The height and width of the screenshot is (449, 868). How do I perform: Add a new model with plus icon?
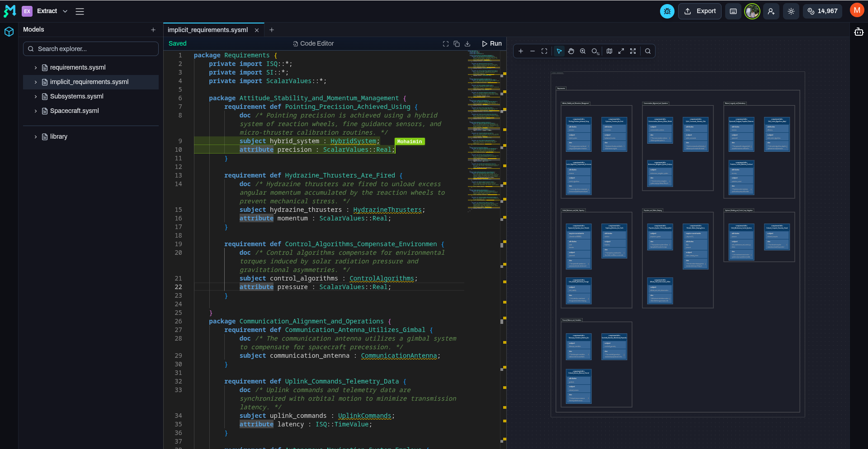tap(153, 30)
